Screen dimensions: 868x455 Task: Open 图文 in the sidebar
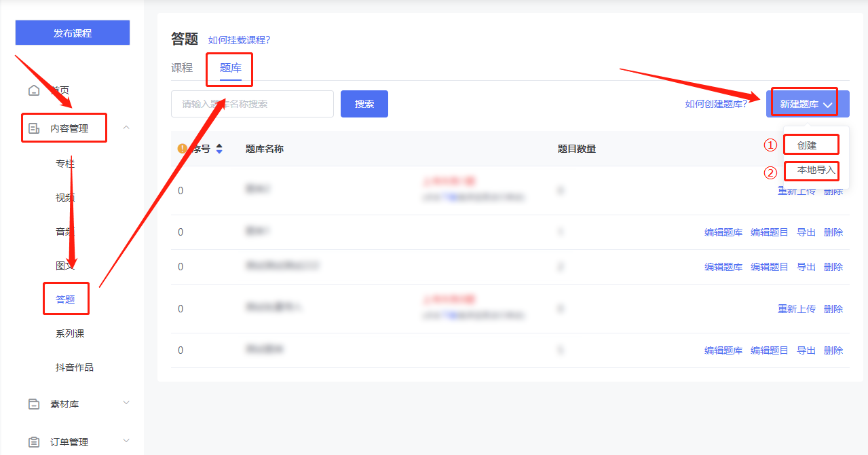click(x=65, y=266)
